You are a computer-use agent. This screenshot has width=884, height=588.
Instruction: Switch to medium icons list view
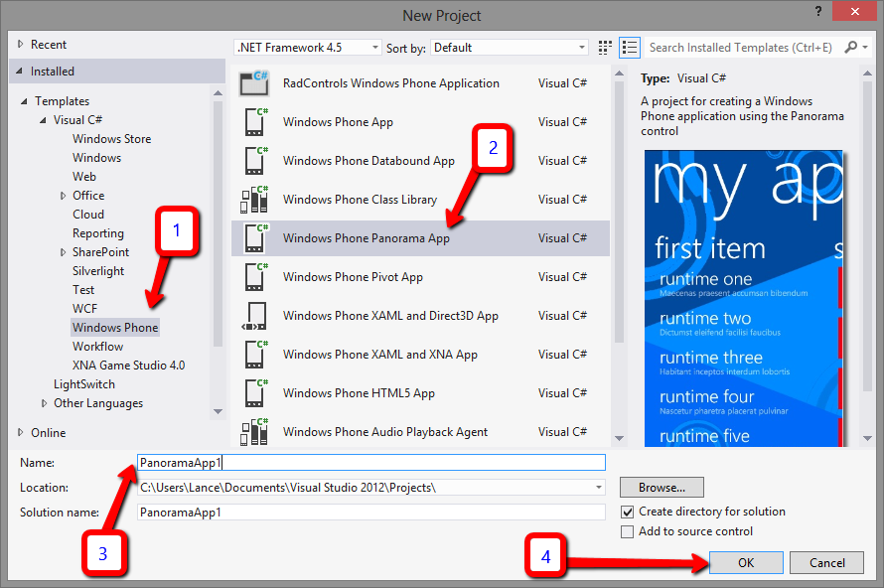pyautogui.click(x=629, y=48)
